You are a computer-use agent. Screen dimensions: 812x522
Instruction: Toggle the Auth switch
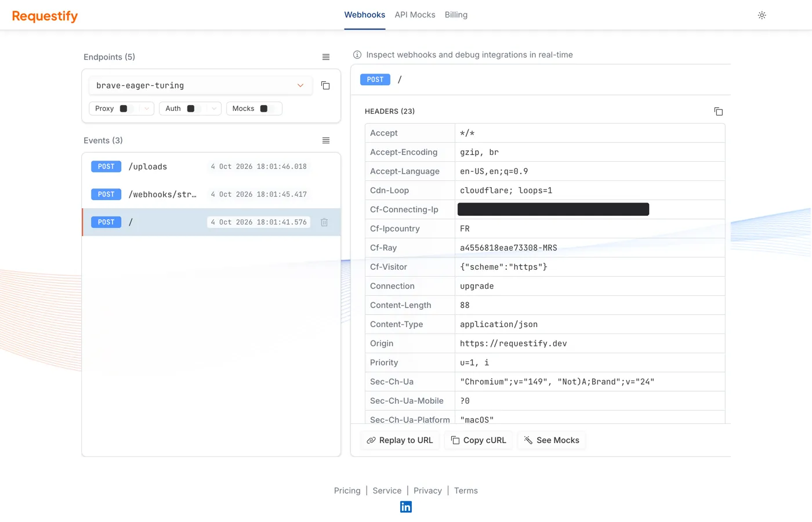pos(194,108)
